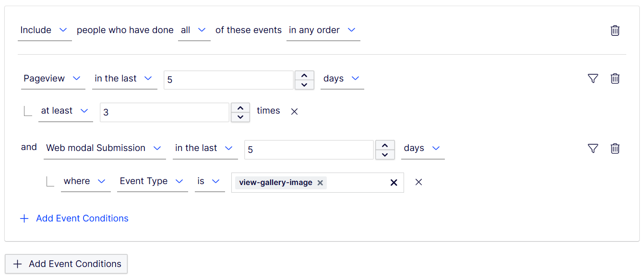Image resolution: width=644 pixels, height=278 pixels.
Task: Remove the view-gallery-image tag
Action: click(320, 183)
